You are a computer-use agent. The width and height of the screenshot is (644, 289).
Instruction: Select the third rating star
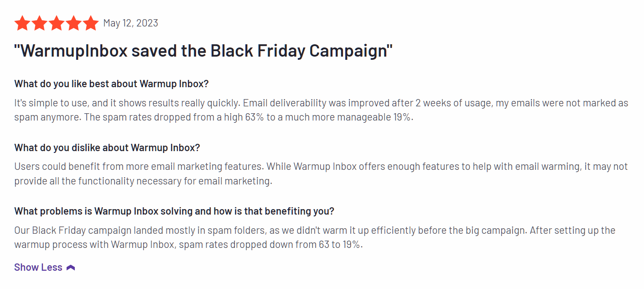point(57,23)
